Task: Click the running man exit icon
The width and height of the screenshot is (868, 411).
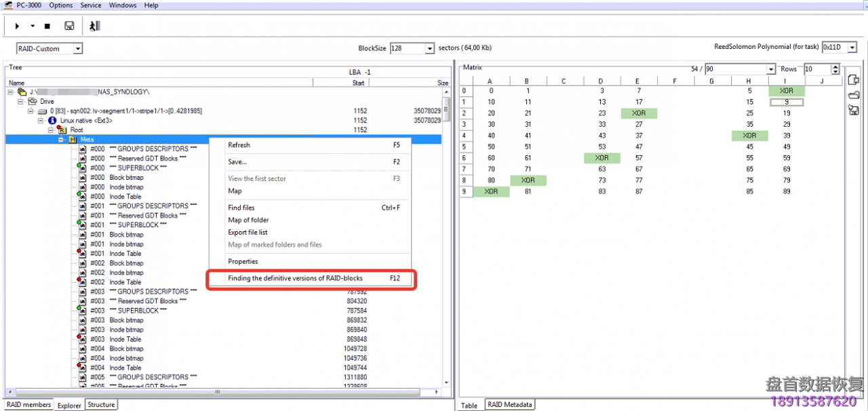Action: 94,26
